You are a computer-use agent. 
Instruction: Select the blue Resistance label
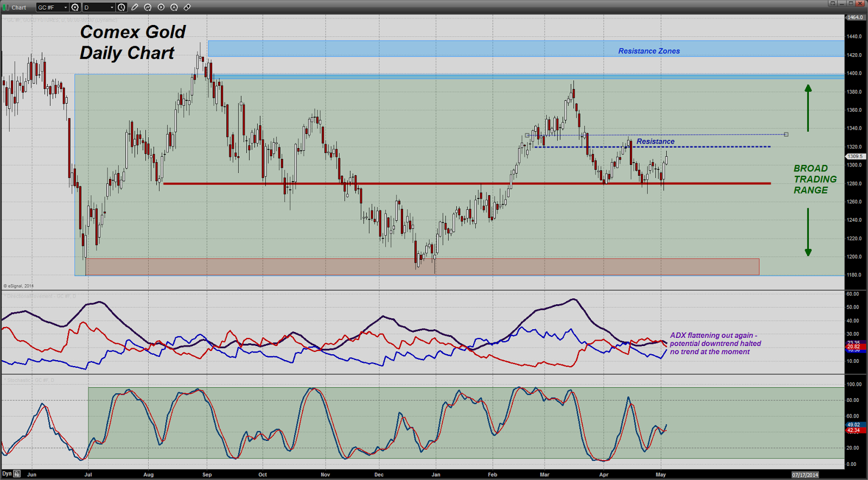pos(655,141)
